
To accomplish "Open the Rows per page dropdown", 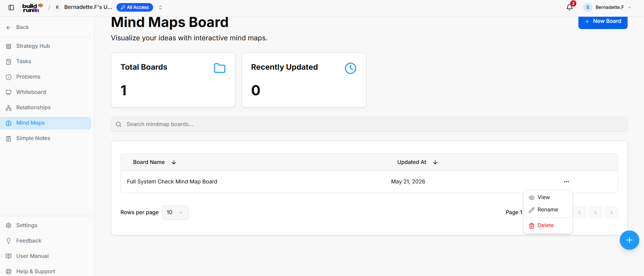I will pyautogui.click(x=175, y=212).
